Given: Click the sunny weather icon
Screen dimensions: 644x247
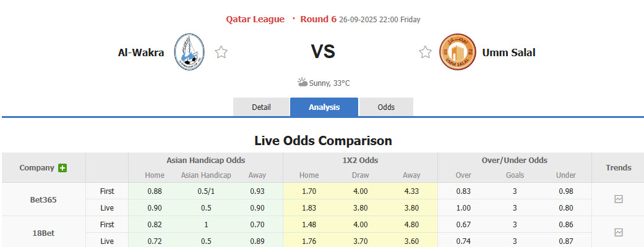Looking at the screenshot, I should (302, 82).
